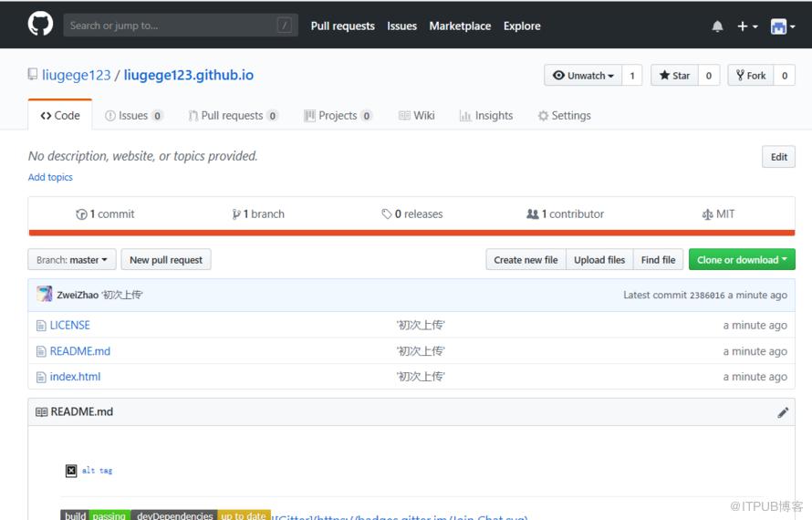
Task: Click the broken image icon in README
Action: click(x=71, y=470)
